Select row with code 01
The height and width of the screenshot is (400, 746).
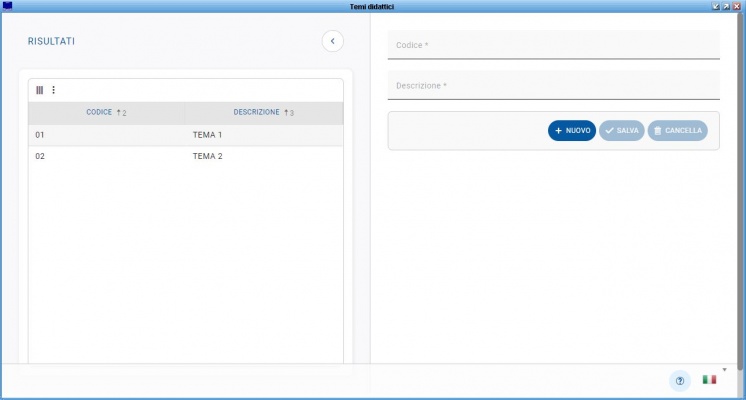pyautogui.click(x=186, y=135)
